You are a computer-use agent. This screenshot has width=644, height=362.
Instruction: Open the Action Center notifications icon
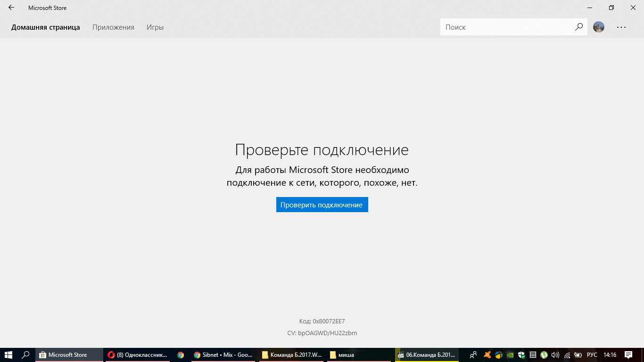tap(628, 354)
